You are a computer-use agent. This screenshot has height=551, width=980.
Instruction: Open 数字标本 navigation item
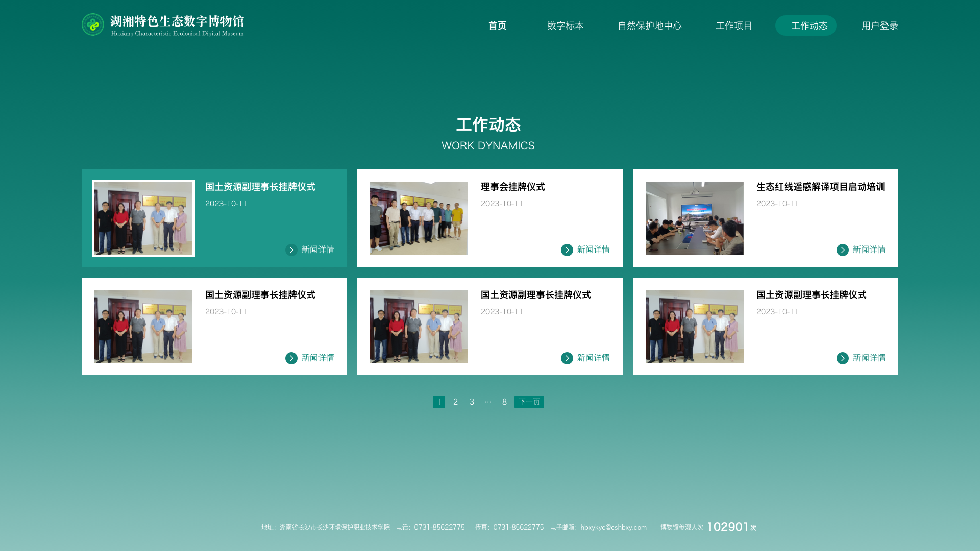[x=565, y=26]
